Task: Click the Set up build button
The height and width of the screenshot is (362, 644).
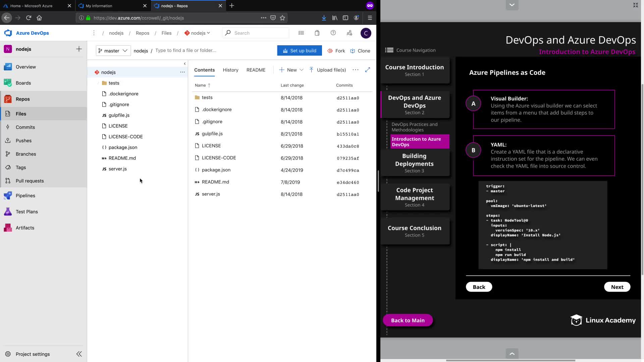Action: [x=299, y=51]
